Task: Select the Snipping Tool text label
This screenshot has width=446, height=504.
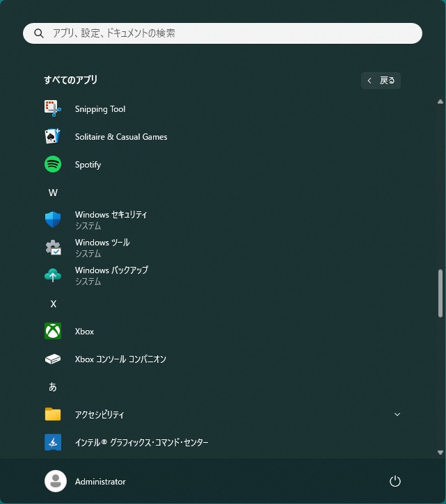Action: (100, 109)
